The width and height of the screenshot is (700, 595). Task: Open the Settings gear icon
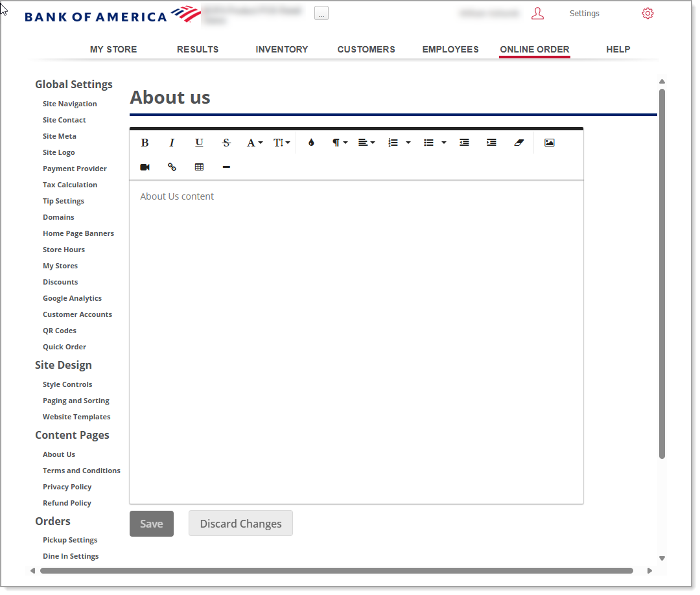tap(647, 14)
